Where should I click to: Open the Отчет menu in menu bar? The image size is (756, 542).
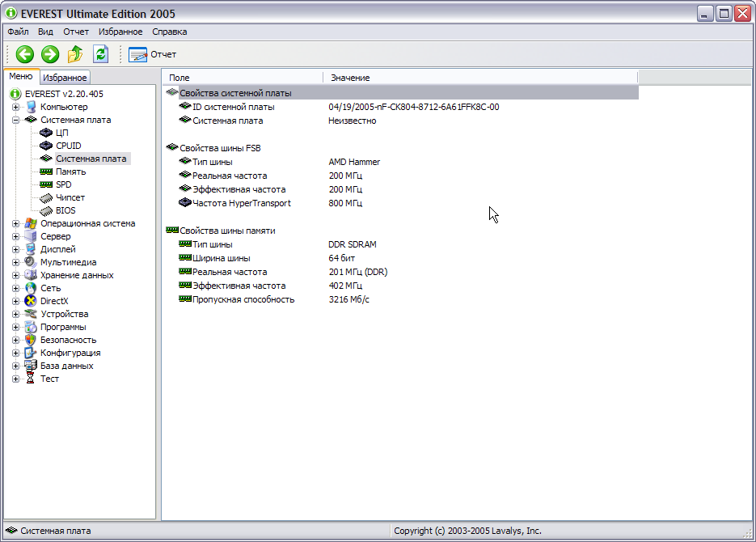[76, 32]
